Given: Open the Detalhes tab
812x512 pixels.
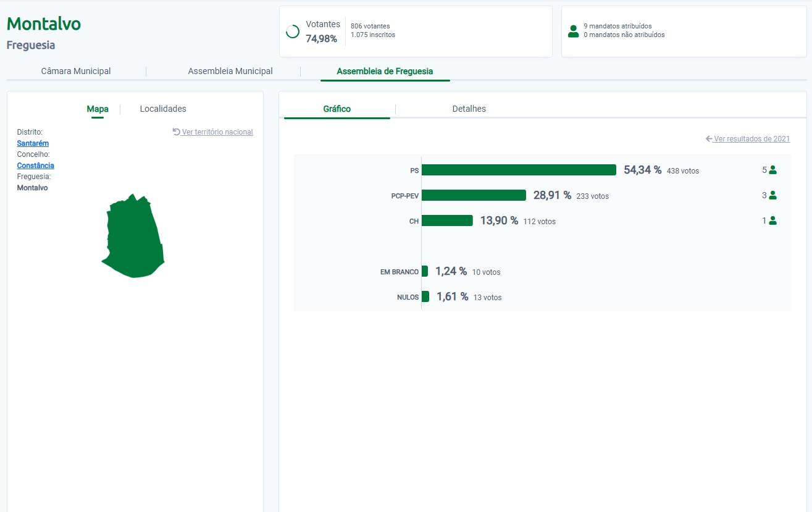Looking at the screenshot, I should click(469, 109).
